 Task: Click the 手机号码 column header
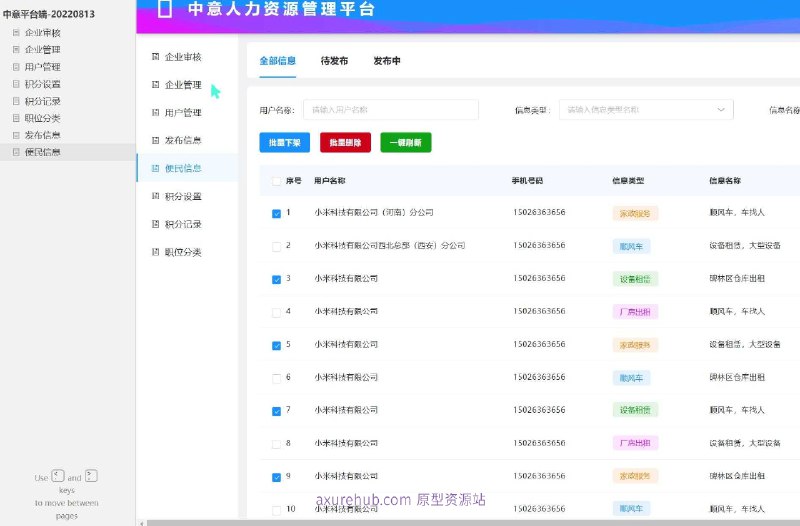click(528, 181)
